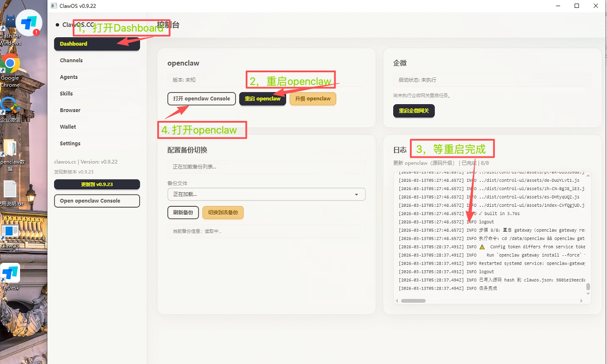Open Settings from the sidebar
The width and height of the screenshot is (607, 364).
(x=70, y=144)
